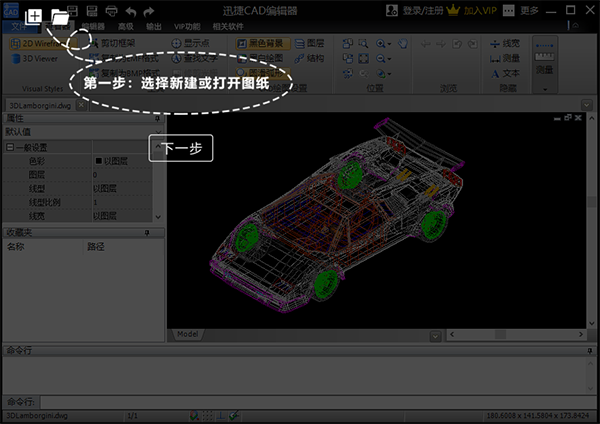Toggle the 黑色背景 black background option
Screen dimensions: 600x424
tap(262, 43)
